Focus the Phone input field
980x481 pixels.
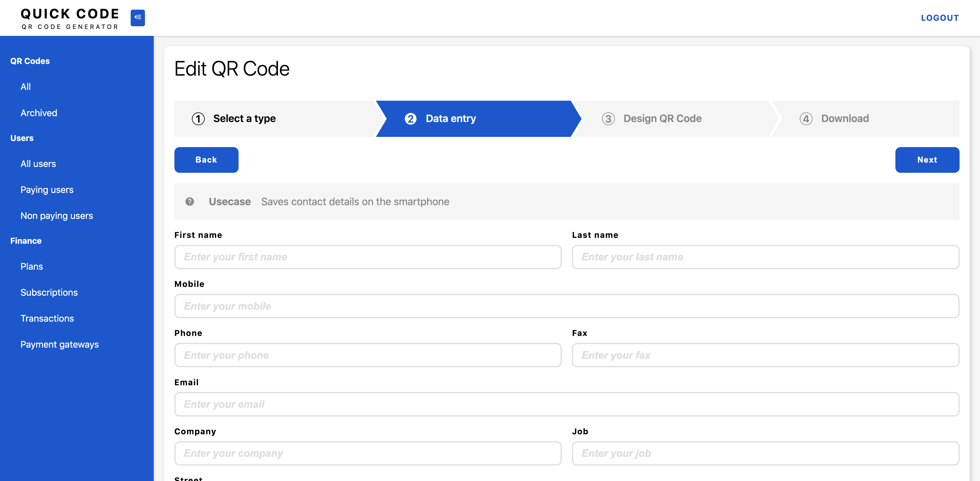(367, 355)
